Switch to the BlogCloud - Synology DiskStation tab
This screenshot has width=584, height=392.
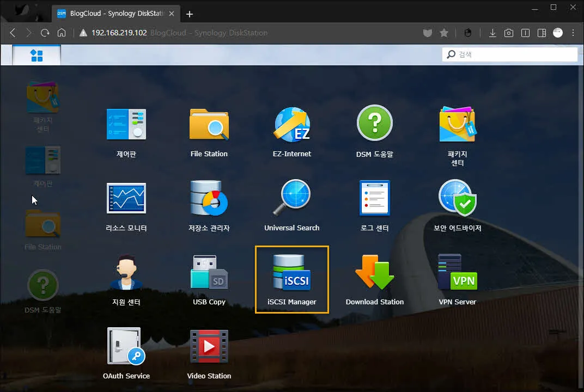[x=116, y=14]
